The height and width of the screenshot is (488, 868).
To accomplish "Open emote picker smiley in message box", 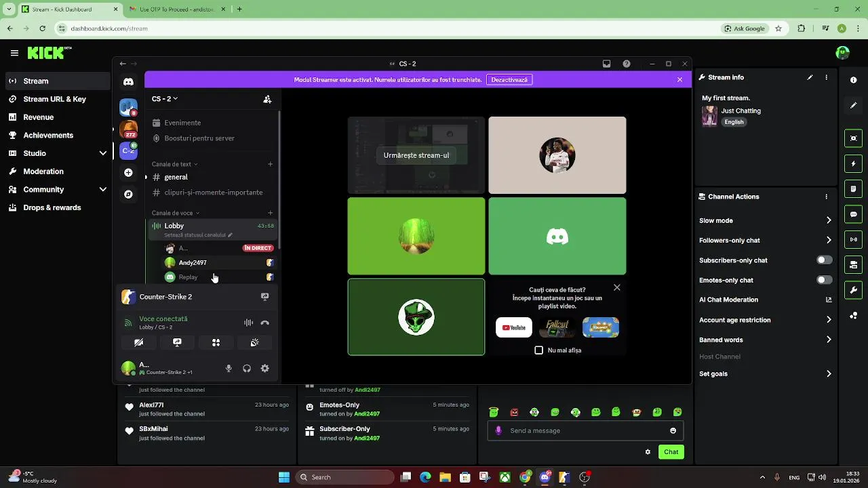I will [673, 430].
